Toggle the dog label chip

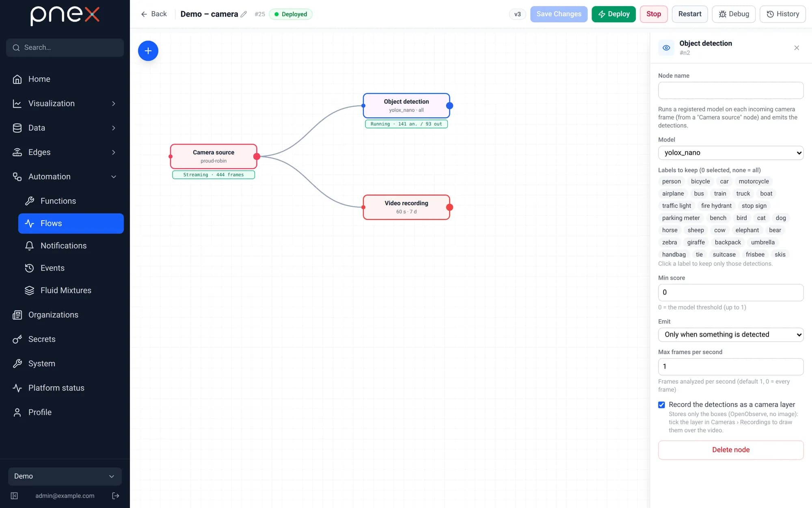(781, 218)
